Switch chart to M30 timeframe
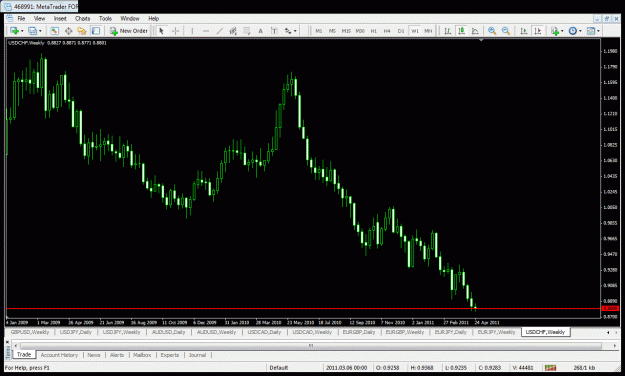The height and width of the screenshot is (376, 625). (x=360, y=31)
